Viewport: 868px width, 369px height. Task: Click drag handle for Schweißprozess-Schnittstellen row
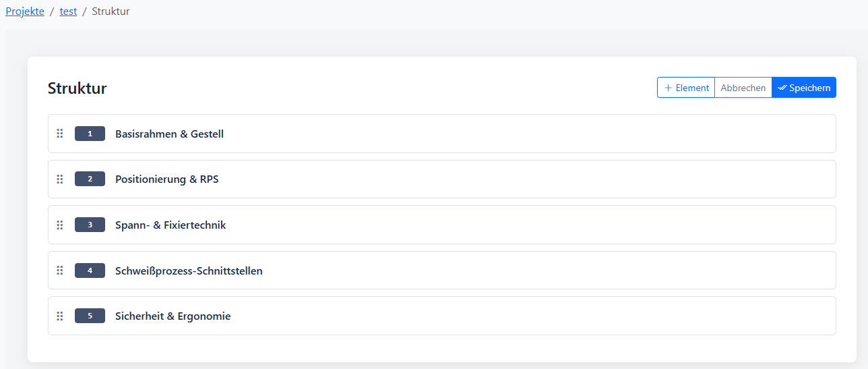pos(59,271)
